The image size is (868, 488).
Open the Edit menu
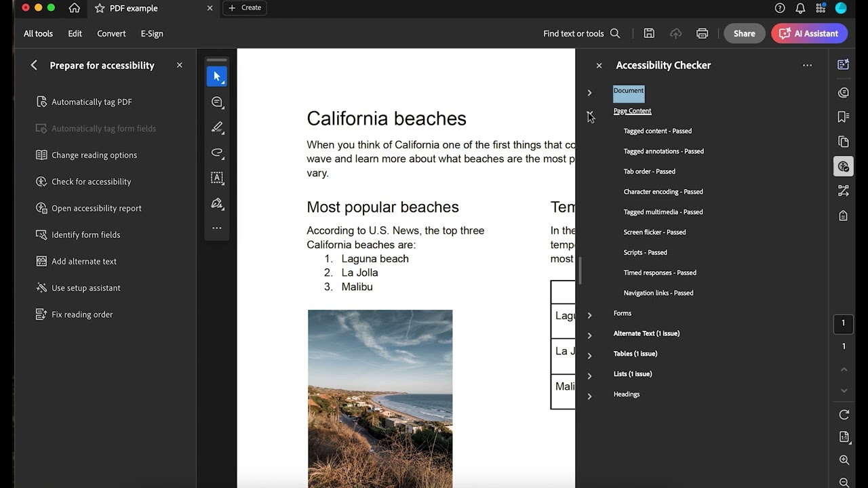[75, 33]
